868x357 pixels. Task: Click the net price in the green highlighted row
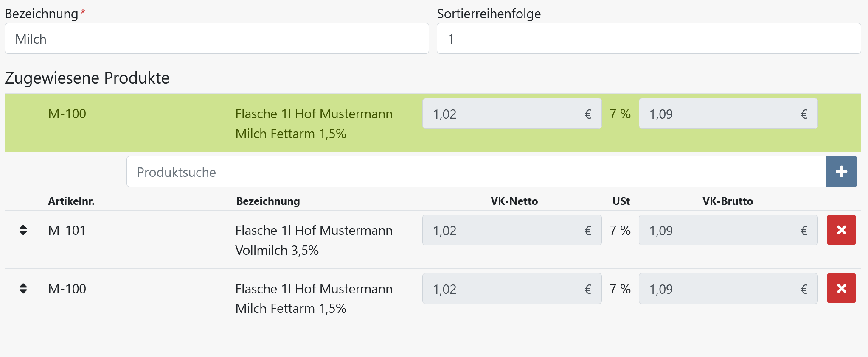coord(499,114)
